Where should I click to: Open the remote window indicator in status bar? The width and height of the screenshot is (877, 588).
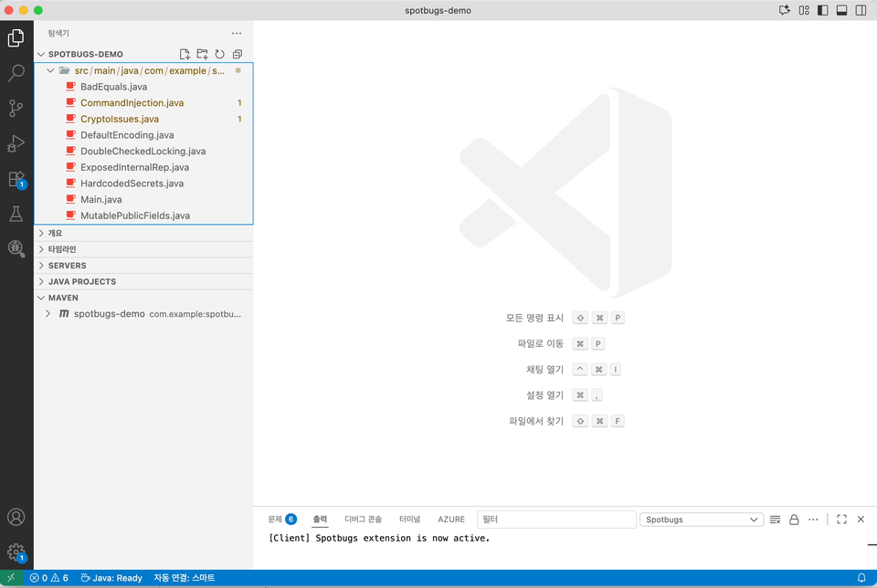coord(11,578)
